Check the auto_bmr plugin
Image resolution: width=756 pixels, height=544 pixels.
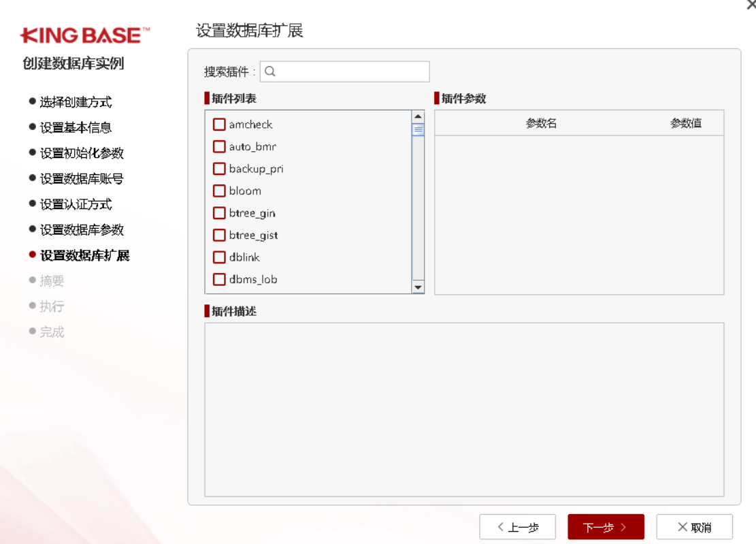pos(219,146)
